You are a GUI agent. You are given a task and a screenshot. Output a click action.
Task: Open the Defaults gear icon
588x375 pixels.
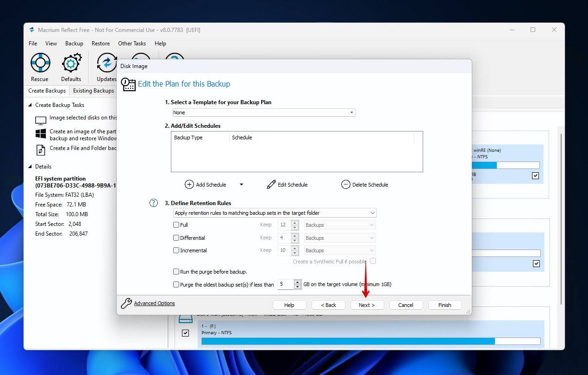71,63
